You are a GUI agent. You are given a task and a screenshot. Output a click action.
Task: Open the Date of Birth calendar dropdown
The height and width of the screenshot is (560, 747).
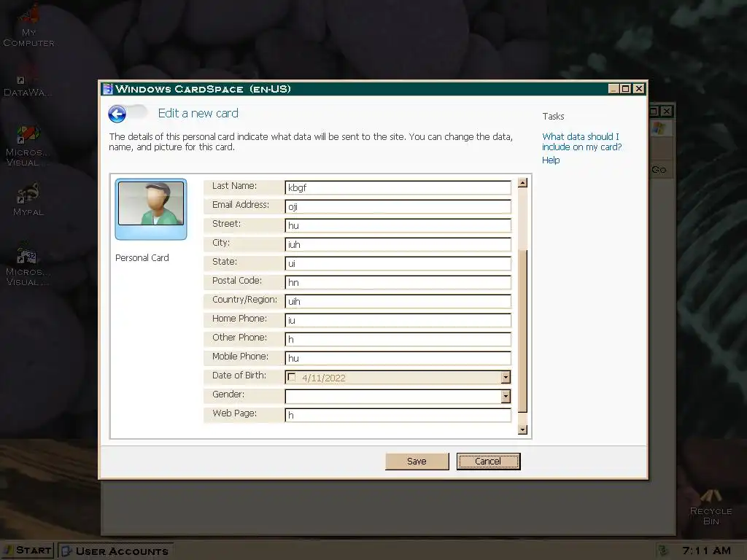coord(506,378)
